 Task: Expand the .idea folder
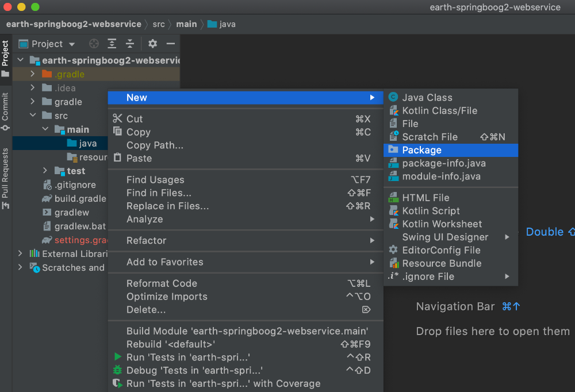(33, 87)
